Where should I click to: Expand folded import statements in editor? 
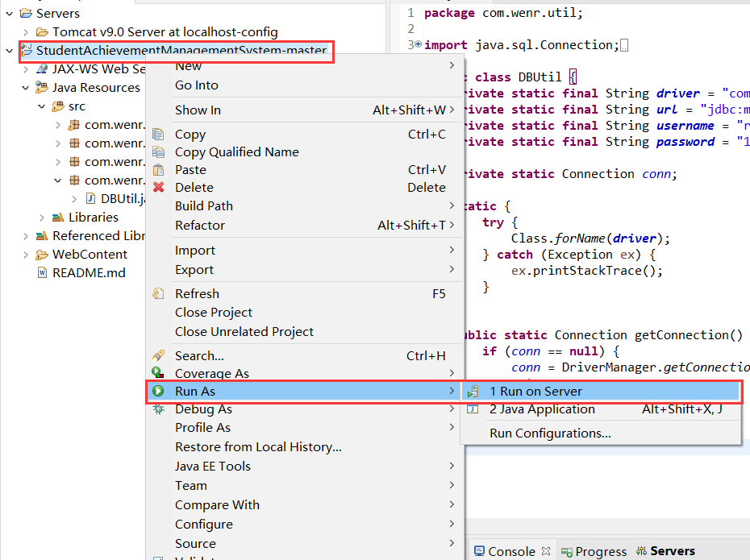point(418,44)
